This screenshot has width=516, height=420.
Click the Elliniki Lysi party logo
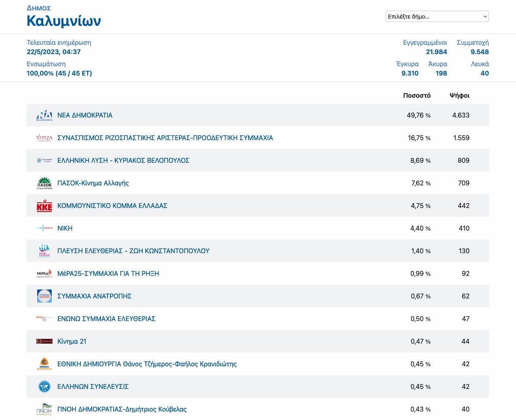coord(44,160)
